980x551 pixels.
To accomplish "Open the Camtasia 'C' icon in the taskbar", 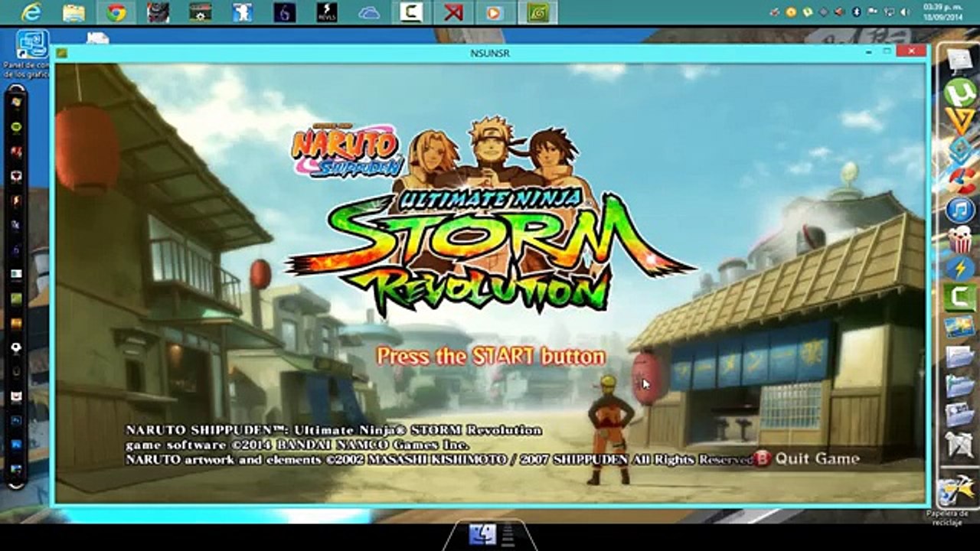I will coord(411,12).
